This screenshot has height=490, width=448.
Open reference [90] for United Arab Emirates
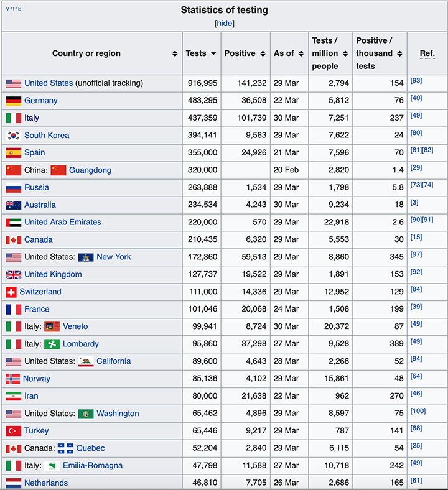coord(416,220)
